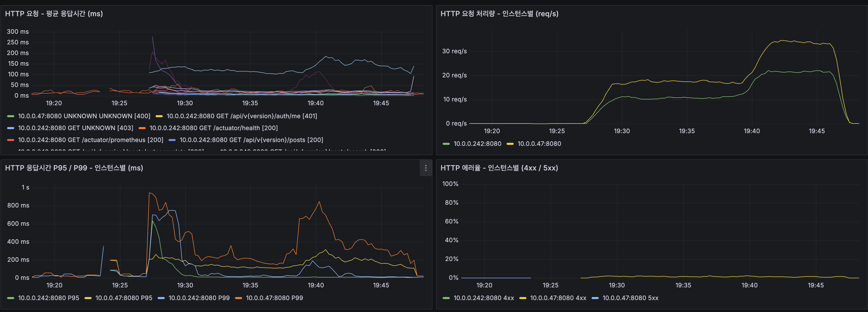Click the green marker beside UNKNOWN UNKNOWN [400]
This screenshot has width=868, height=312.
11,116
